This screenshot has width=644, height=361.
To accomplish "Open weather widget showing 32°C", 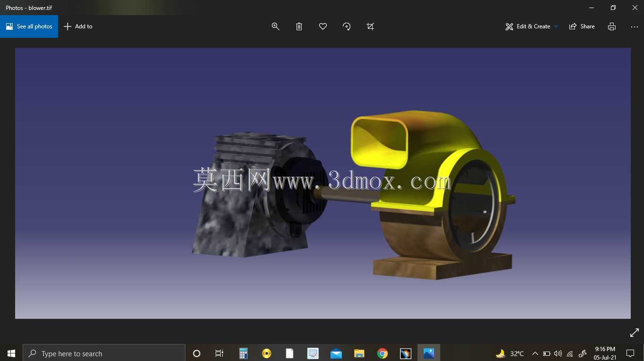I will pos(510,353).
